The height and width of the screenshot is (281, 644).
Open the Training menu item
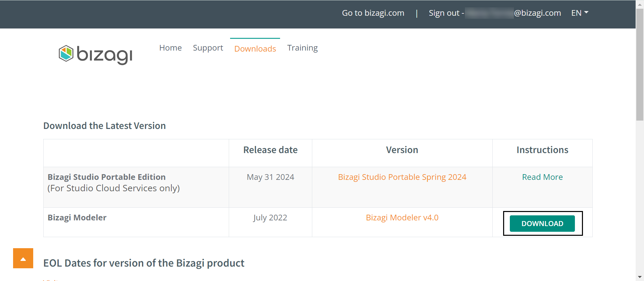click(x=302, y=48)
